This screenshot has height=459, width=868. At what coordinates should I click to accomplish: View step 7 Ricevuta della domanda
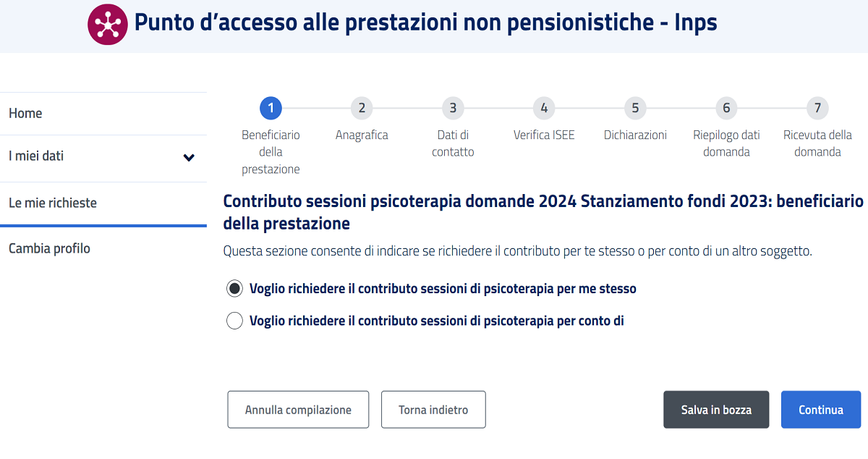tap(817, 108)
